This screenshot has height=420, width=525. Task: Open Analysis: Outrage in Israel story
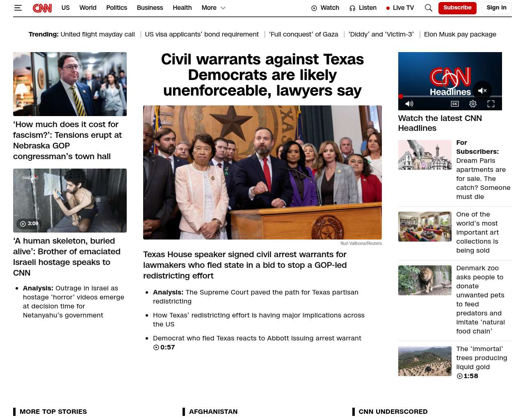tap(73, 301)
